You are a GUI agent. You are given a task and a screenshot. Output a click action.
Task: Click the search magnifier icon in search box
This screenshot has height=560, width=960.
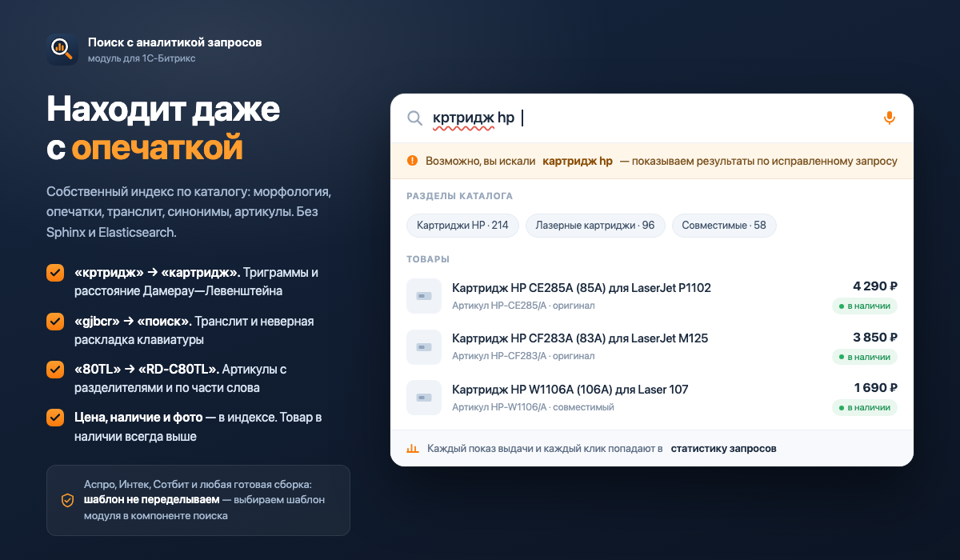click(x=414, y=118)
